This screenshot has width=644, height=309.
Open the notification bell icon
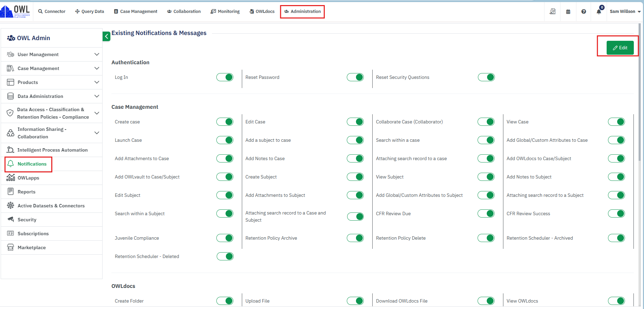pos(599,12)
